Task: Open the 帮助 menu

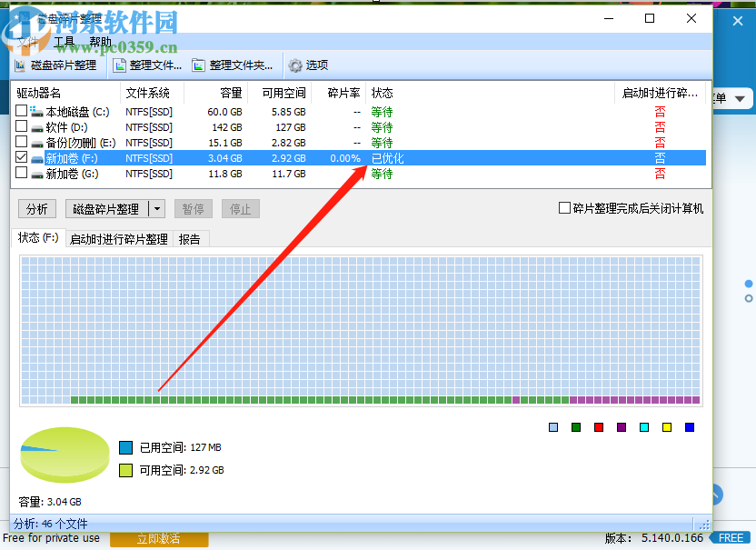Action: pyautogui.click(x=100, y=42)
